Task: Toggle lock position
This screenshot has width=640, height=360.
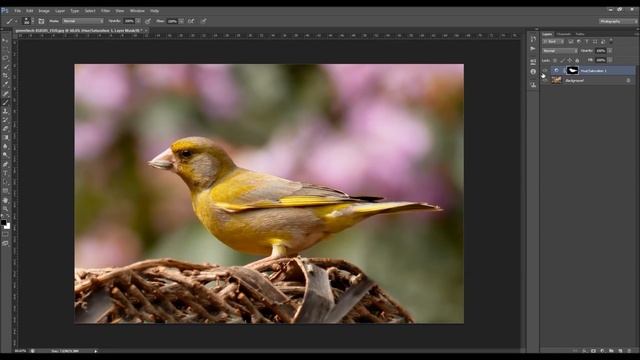Action: pos(570,60)
